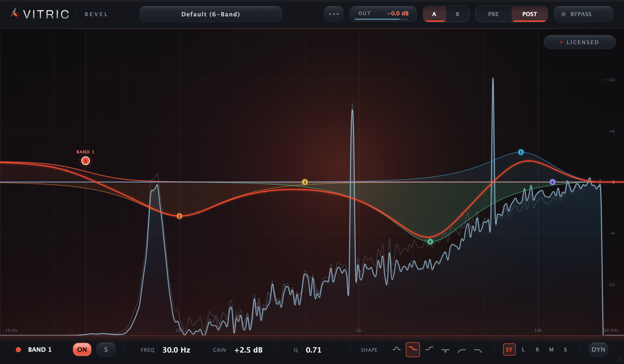Switch to the A state
This screenshot has height=364, width=624.
point(434,14)
